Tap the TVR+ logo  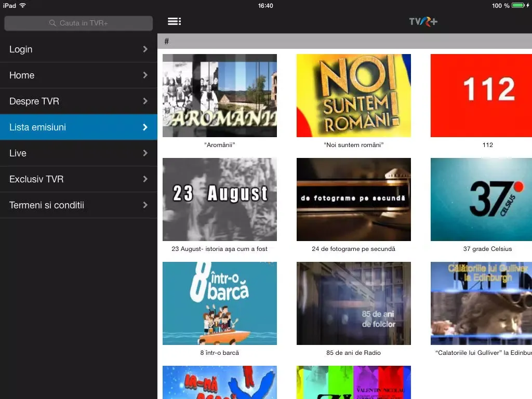(x=423, y=22)
